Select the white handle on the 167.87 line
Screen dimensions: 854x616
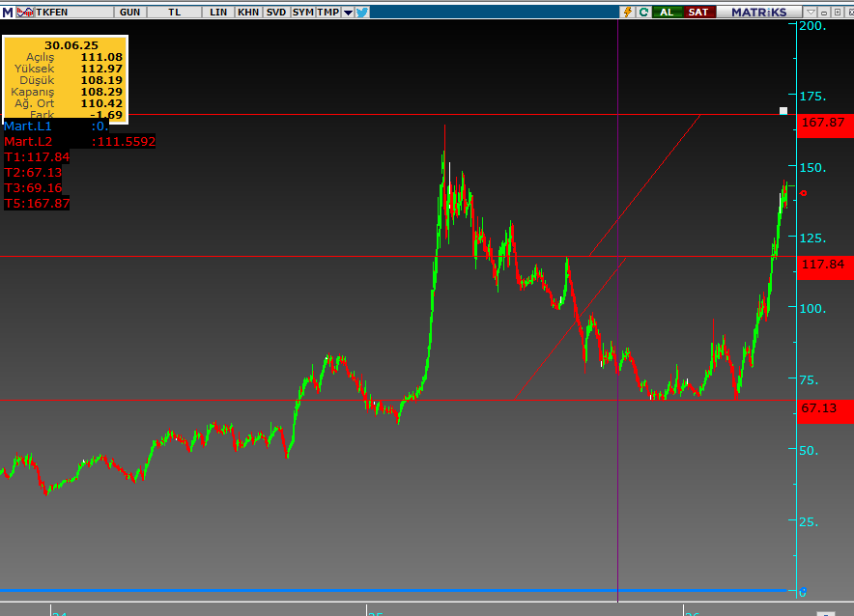[783, 111]
